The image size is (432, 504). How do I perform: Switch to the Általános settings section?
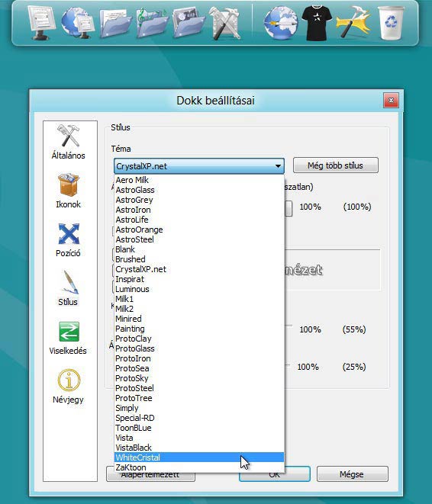[x=69, y=142]
